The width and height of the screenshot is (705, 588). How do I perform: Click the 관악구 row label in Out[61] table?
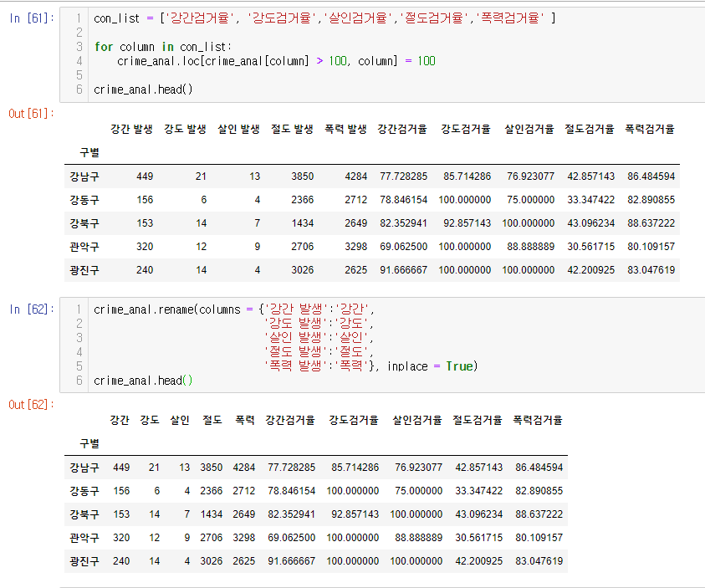click(x=84, y=247)
